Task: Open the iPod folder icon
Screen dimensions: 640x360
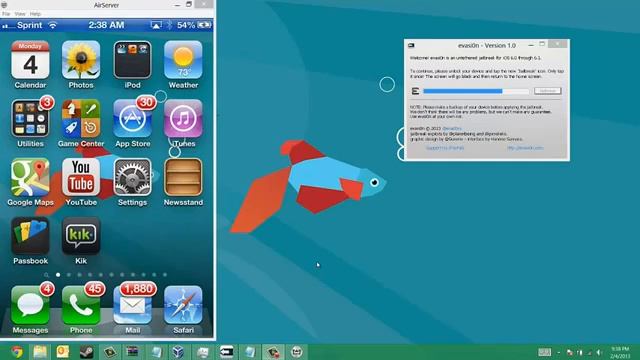Action: coord(132,60)
